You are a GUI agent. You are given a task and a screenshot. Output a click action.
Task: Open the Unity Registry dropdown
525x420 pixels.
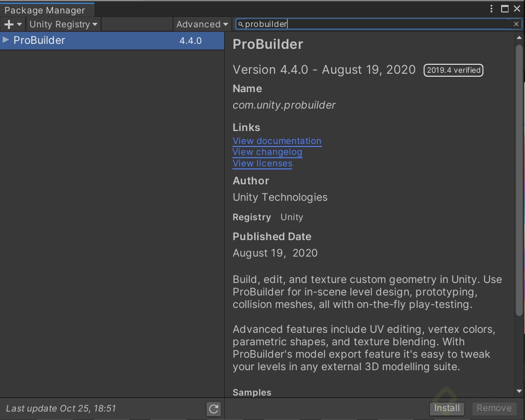click(63, 24)
